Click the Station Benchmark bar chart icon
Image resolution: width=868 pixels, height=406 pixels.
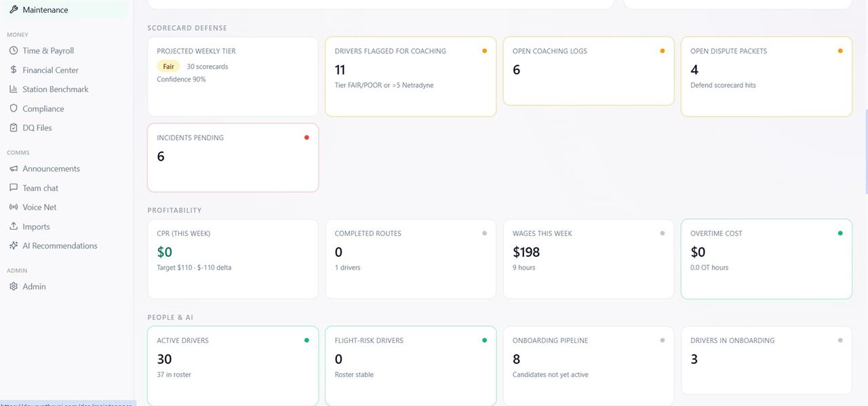tap(14, 89)
